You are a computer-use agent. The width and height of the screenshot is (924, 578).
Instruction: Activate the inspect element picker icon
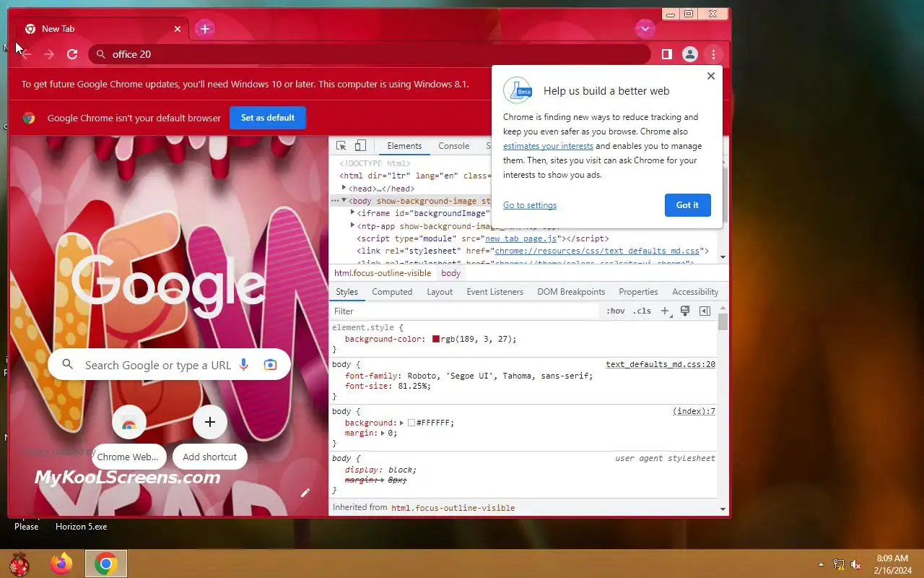coord(341,146)
